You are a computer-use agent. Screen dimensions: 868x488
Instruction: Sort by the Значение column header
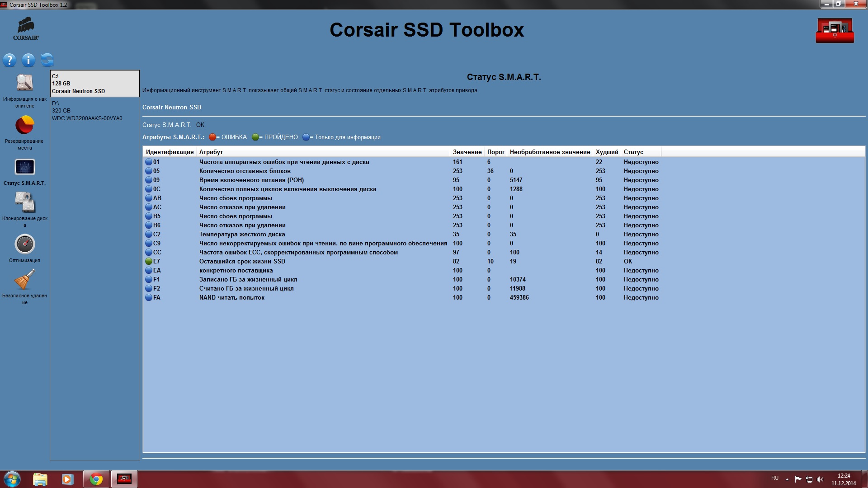coord(467,152)
